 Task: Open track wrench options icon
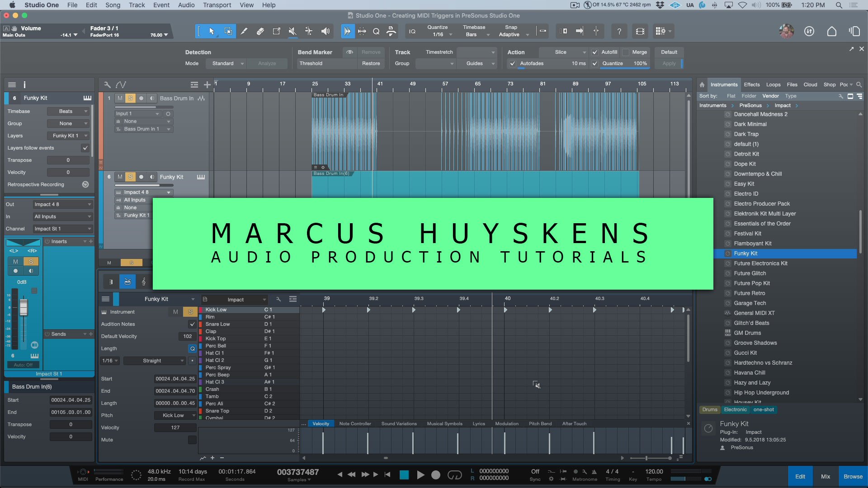click(x=107, y=84)
